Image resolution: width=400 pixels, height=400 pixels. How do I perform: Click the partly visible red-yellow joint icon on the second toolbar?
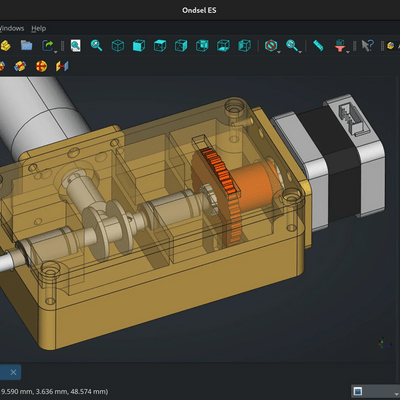click(x=2, y=66)
